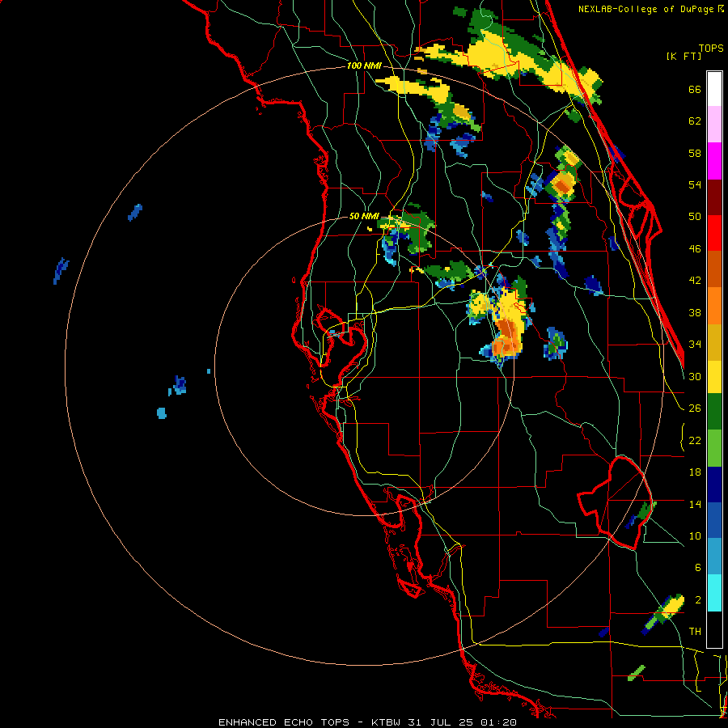Click the [K FT] units label
This screenshot has width=728, height=728.
(x=684, y=56)
